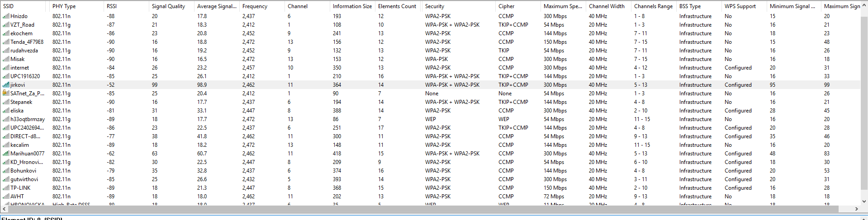Click the signal strength icon for jirkovi
This screenshot has width=868, height=220.
[x=6, y=85]
